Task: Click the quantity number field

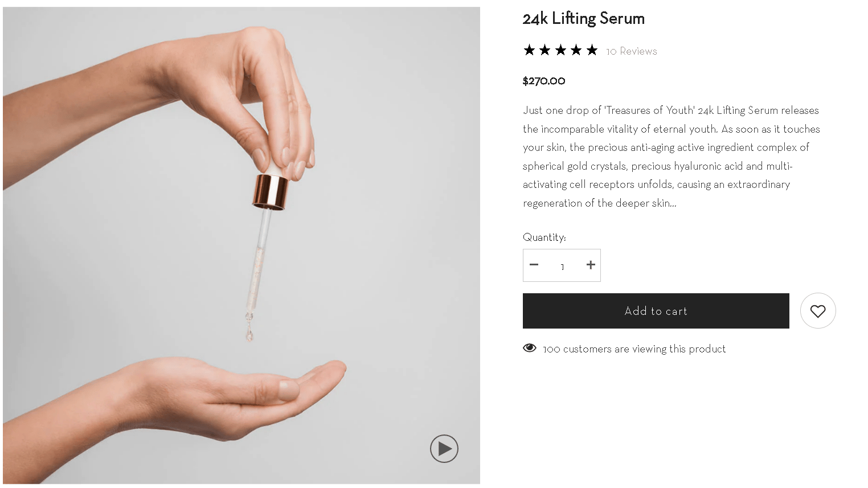Action: click(562, 266)
